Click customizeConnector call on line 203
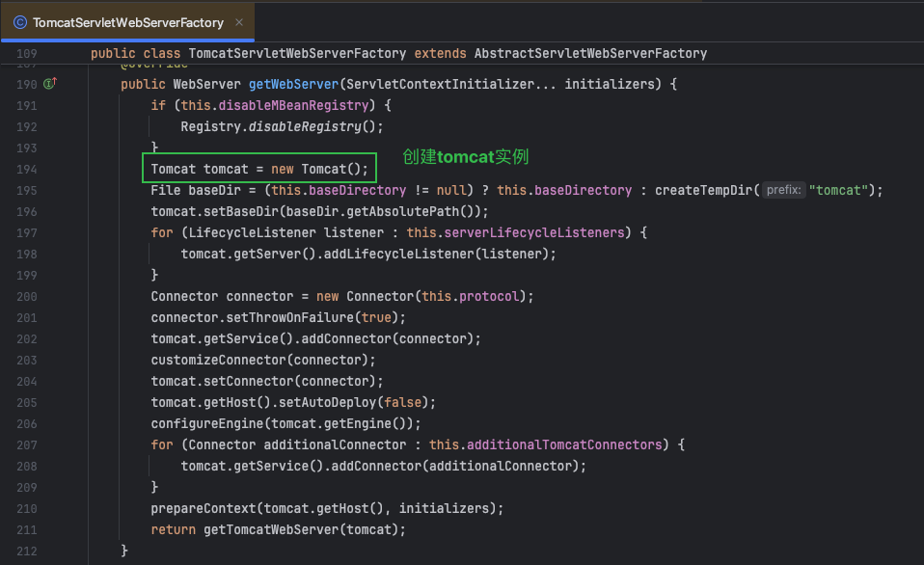The height and width of the screenshot is (565, 924). click(x=219, y=360)
